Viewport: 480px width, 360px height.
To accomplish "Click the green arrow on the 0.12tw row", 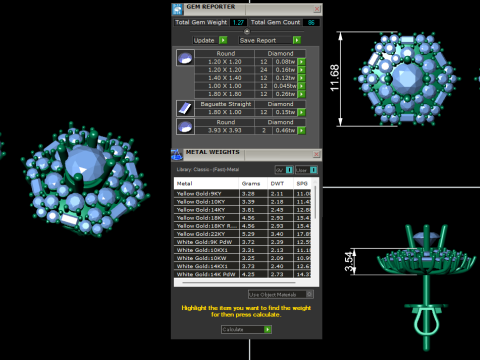I will pos(301,78).
